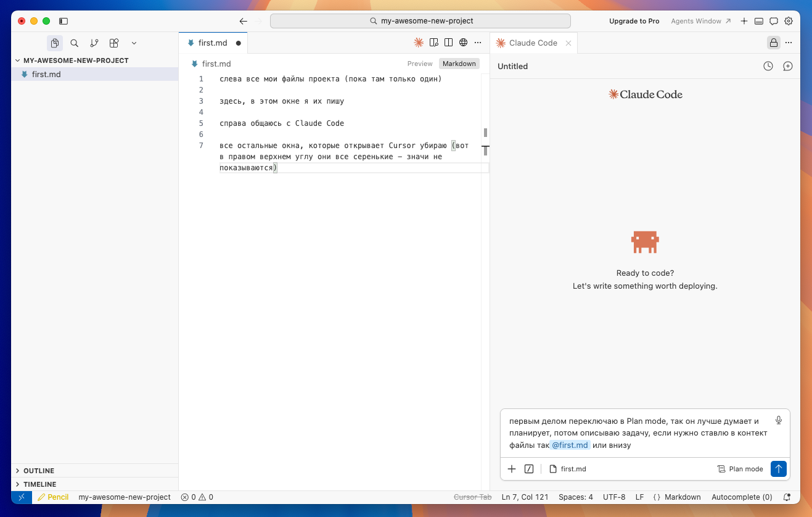The width and height of the screenshot is (812, 517).
Task: Send the message with arrow button
Action: point(779,469)
